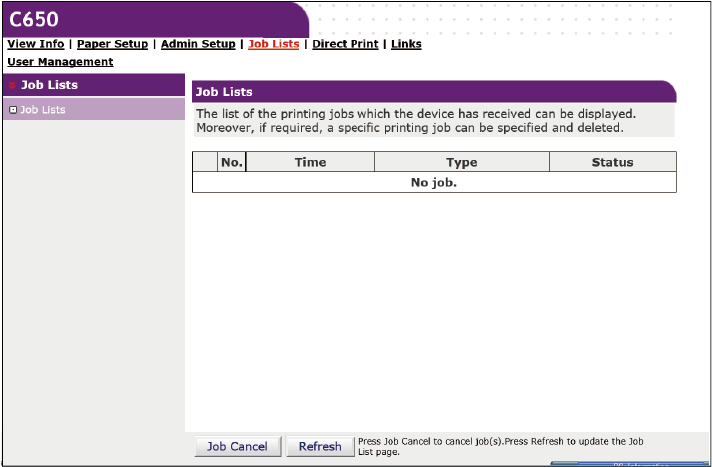Open the Direct Print page

point(346,44)
